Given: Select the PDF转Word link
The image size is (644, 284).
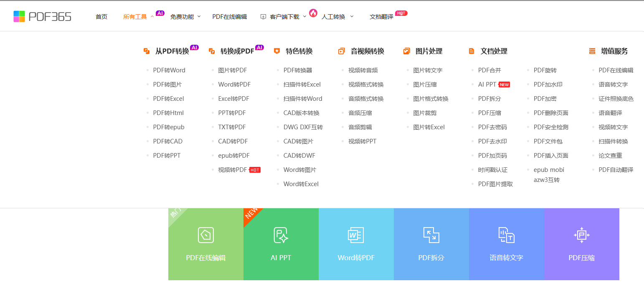Looking at the screenshot, I should [169, 70].
